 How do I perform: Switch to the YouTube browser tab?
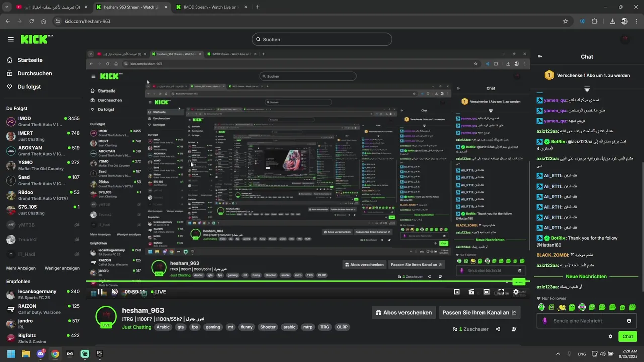(50, 7)
